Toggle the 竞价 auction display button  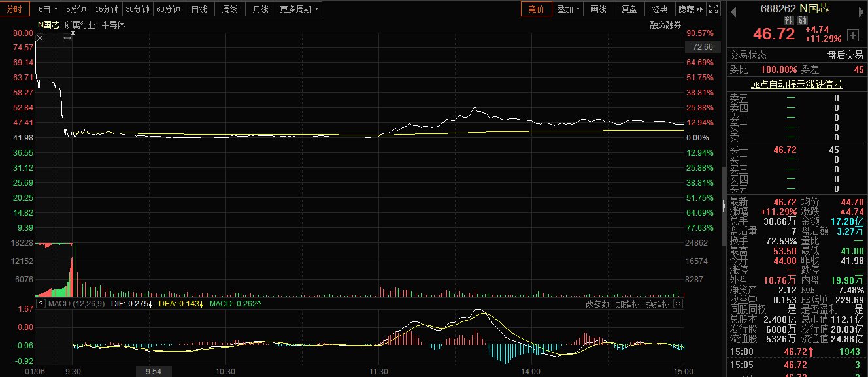(536, 9)
